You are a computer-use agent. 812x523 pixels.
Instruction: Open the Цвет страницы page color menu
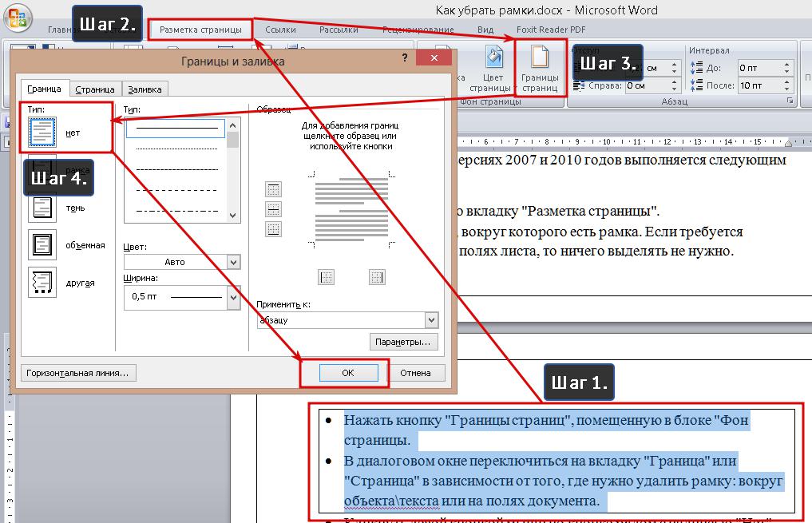coord(493,69)
